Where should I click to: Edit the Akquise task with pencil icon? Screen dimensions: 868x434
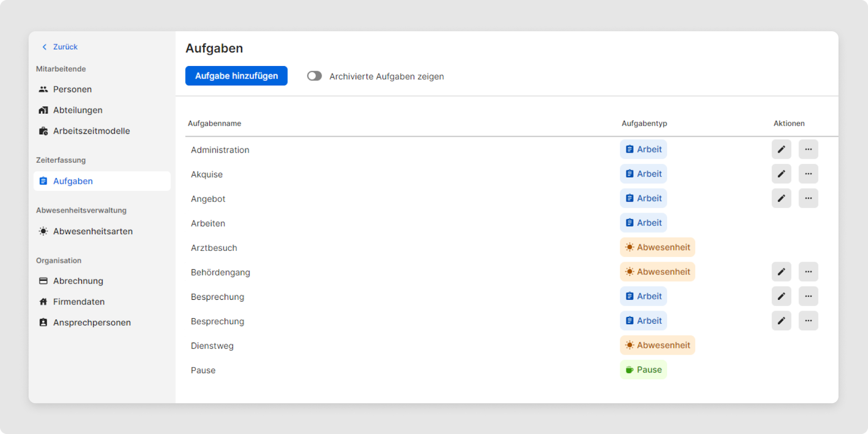tap(781, 174)
